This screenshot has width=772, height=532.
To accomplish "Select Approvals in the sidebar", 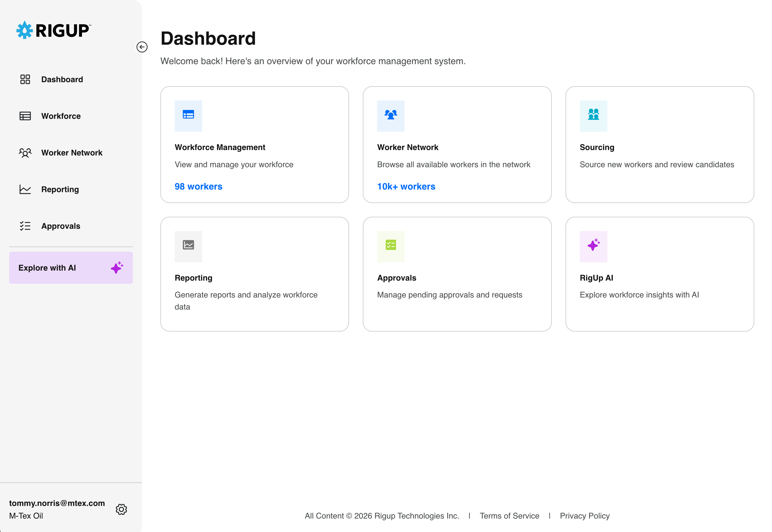I will click(61, 226).
